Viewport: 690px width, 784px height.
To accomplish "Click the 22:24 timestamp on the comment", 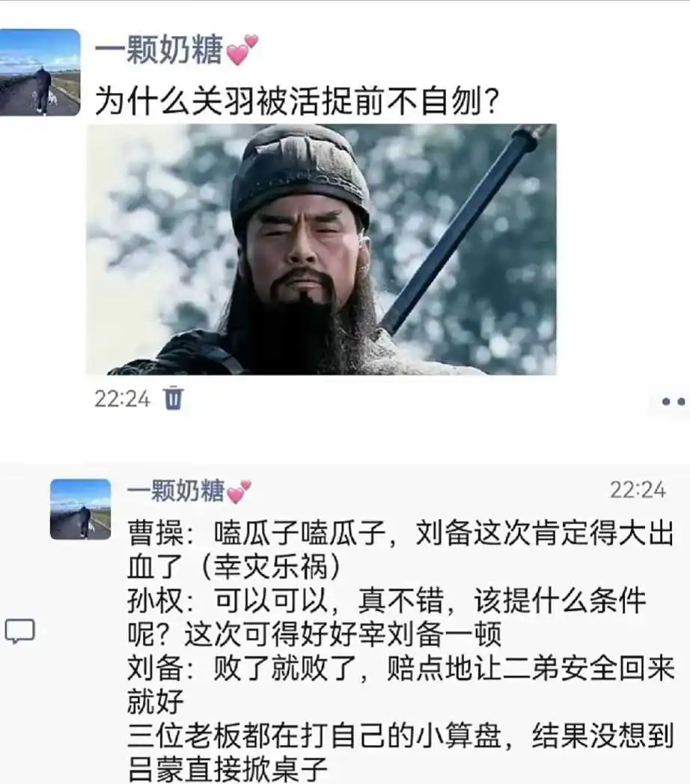I will 638,490.
